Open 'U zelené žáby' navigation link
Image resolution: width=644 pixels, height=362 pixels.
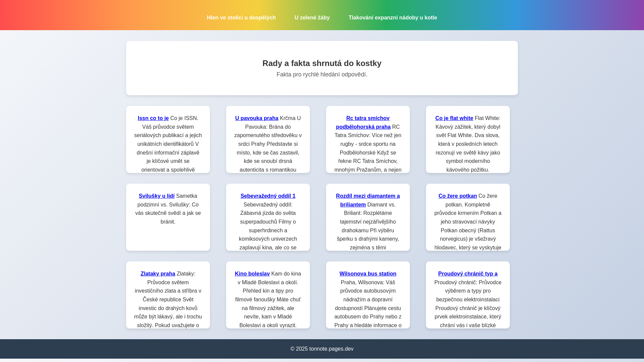tap(312, 17)
